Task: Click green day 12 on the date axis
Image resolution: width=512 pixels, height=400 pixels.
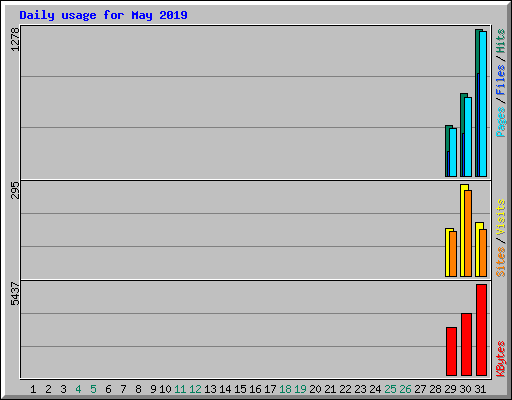Action: pyautogui.click(x=195, y=389)
